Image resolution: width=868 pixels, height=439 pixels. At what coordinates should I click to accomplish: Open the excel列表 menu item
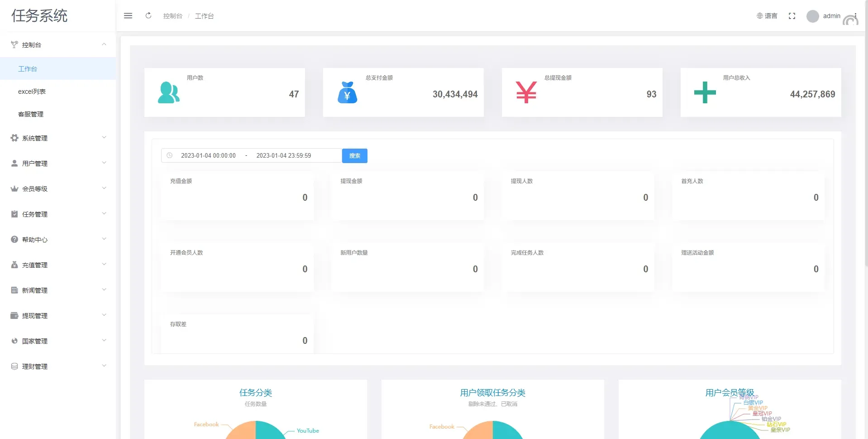(x=32, y=92)
